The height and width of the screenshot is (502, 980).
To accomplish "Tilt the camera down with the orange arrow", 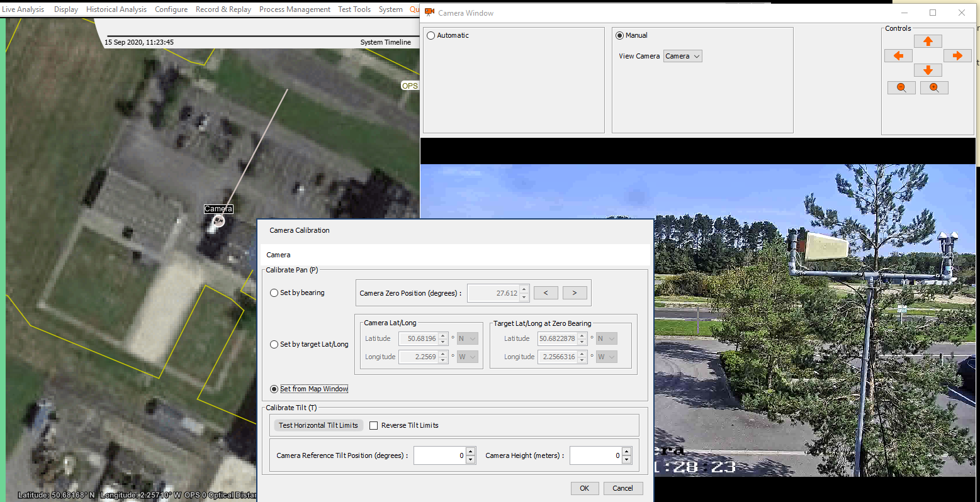I will [928, 70].
